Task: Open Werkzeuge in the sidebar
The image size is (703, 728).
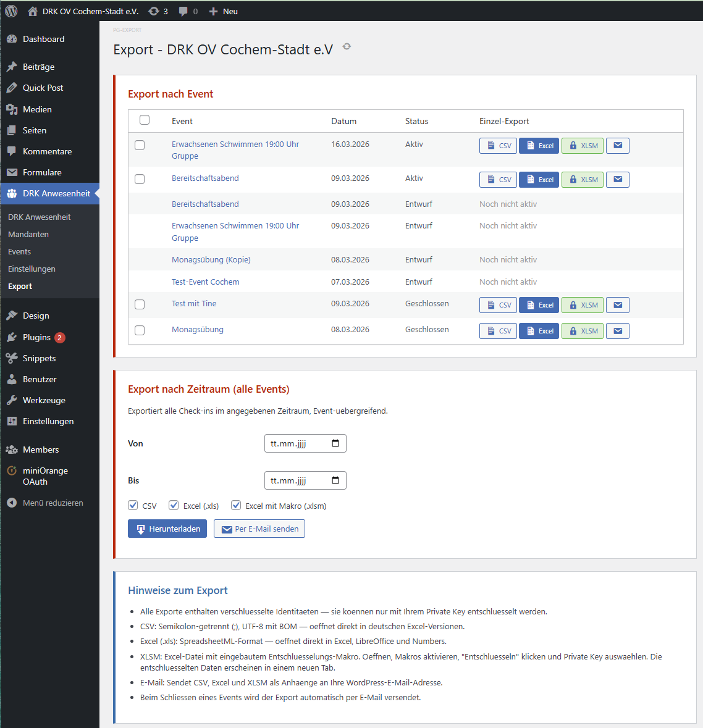Action: [x=49, y=400]
